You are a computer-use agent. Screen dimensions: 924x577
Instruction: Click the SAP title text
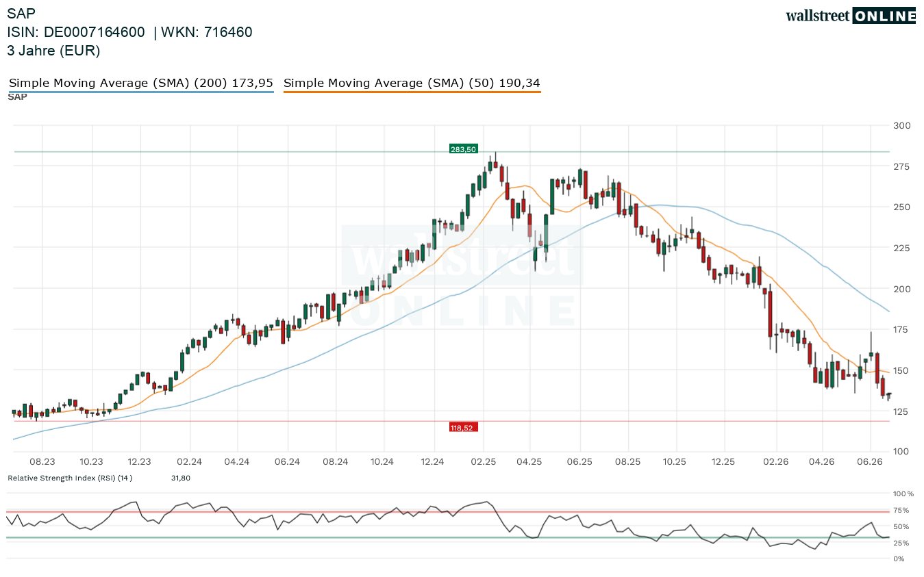[x=21, y=13]
